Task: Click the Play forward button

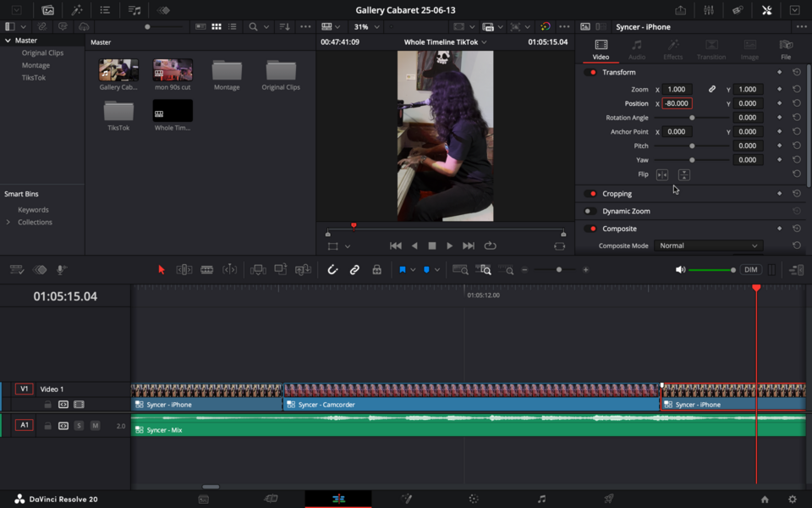Action: [449, 246]
